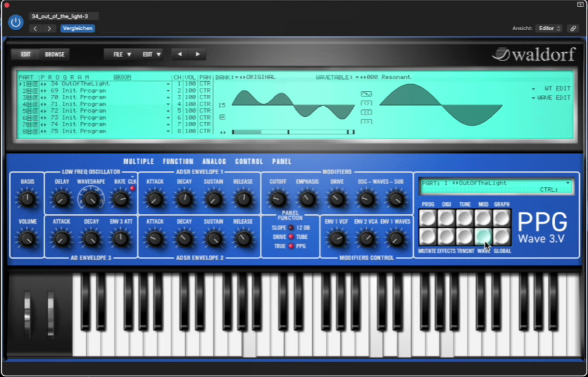Go to next preset with right chevron
Viewport: 588px width, 377px height.
tap(49, 28)
